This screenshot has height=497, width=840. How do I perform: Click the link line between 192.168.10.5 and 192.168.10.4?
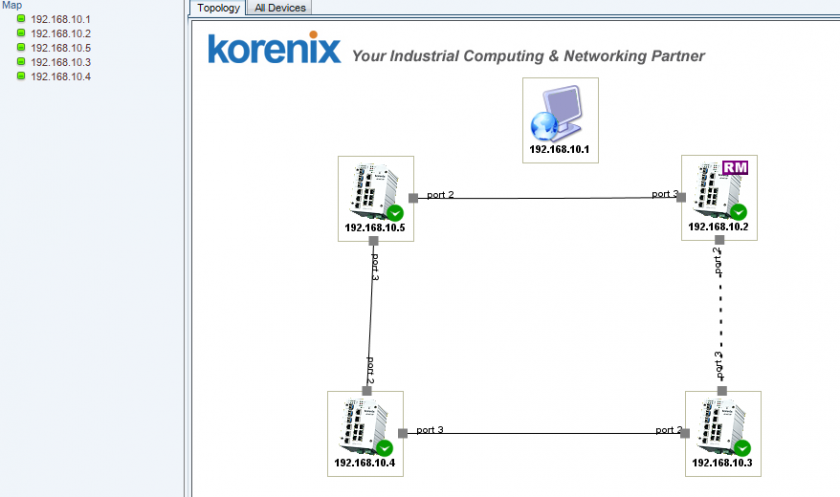click(x=370, y=316)
